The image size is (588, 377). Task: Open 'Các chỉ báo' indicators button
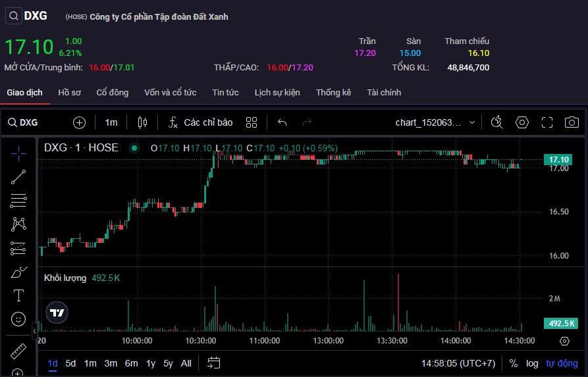click(x=201, y=122)
